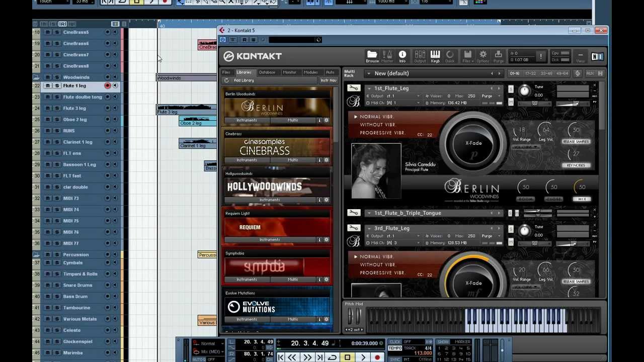This screenshot has height=362, width=644.
Task: Show Cinebrass library info icon
Action: coord(319,160)
